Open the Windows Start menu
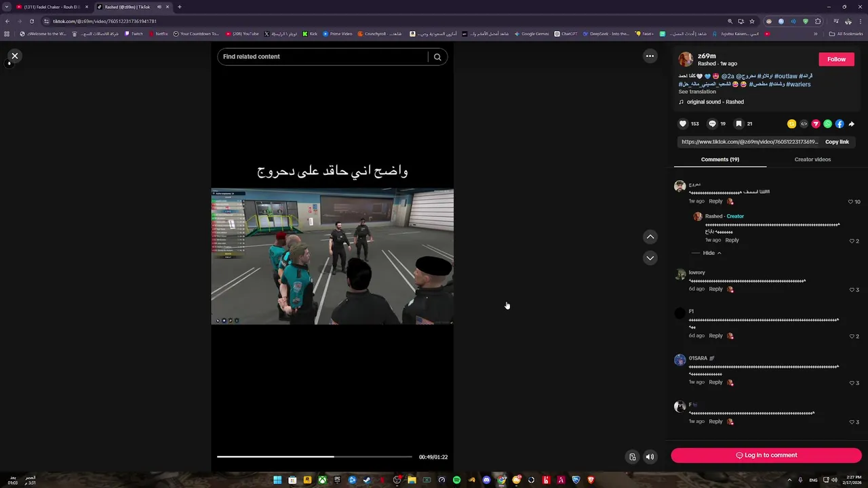The height and width of the screenshot is (488, 868). tap(277, 480)
